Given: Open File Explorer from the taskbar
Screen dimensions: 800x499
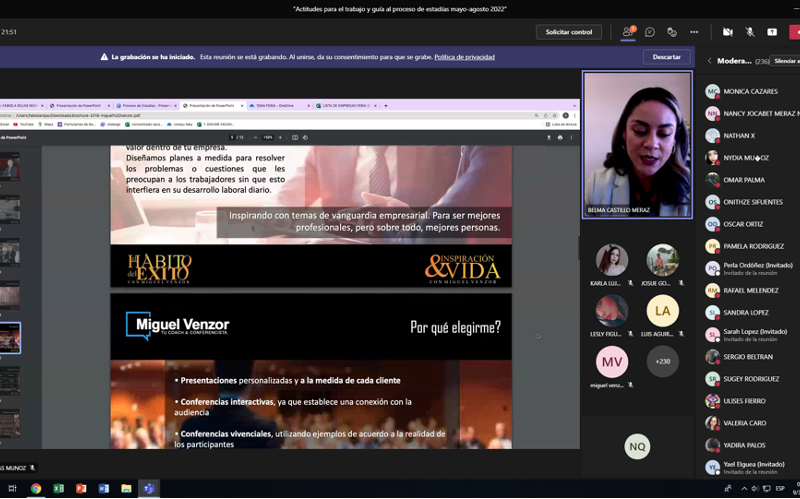Looking at the screenshot, I should pos(126,488).
